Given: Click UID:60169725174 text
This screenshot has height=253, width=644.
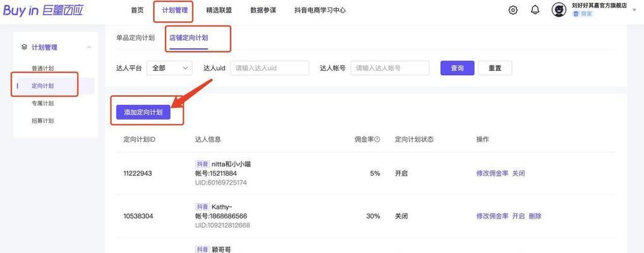Looking at the screenshot, I should click(x=221, y=182).
